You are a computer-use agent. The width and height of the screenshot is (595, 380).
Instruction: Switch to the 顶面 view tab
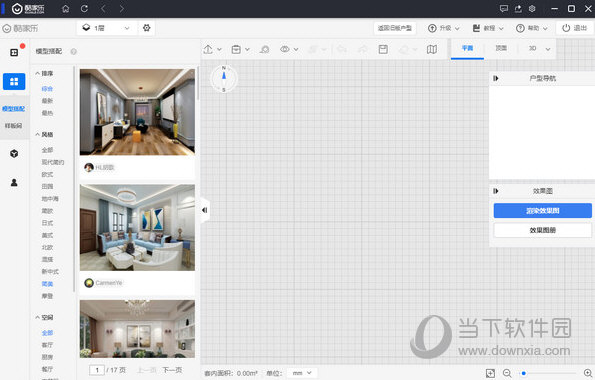tap(501, 48)
